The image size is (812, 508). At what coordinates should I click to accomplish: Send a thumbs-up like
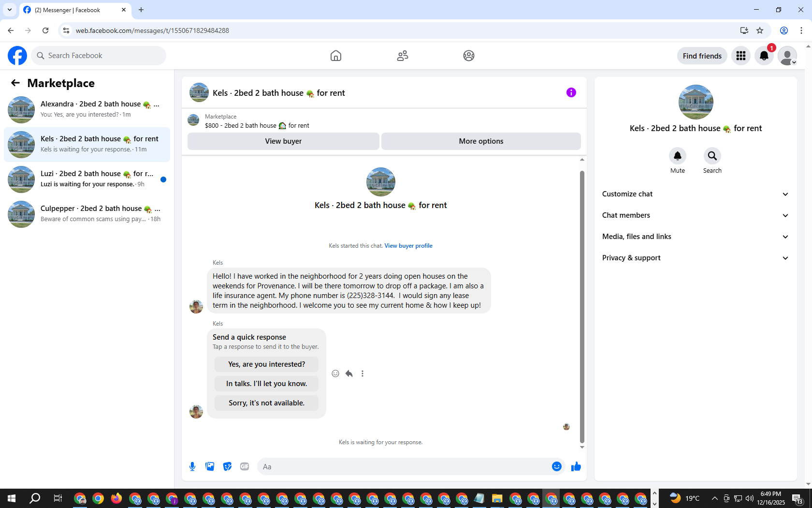click(576, 466)
